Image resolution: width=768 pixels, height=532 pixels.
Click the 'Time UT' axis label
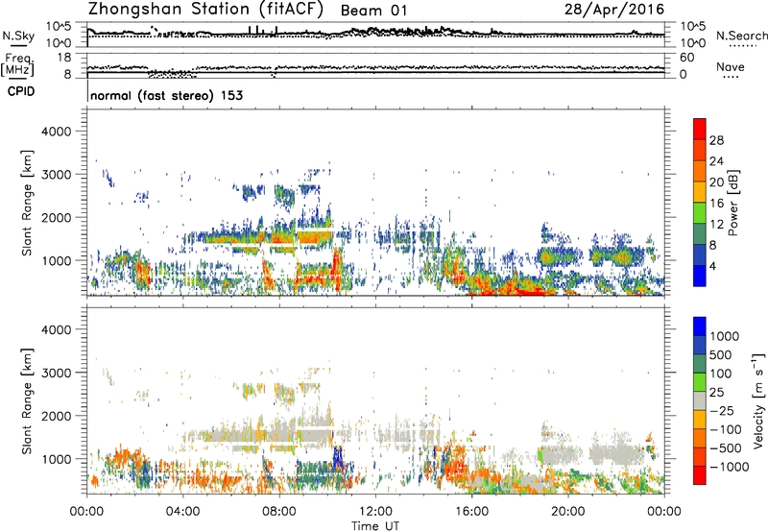[x=375, y=526]
